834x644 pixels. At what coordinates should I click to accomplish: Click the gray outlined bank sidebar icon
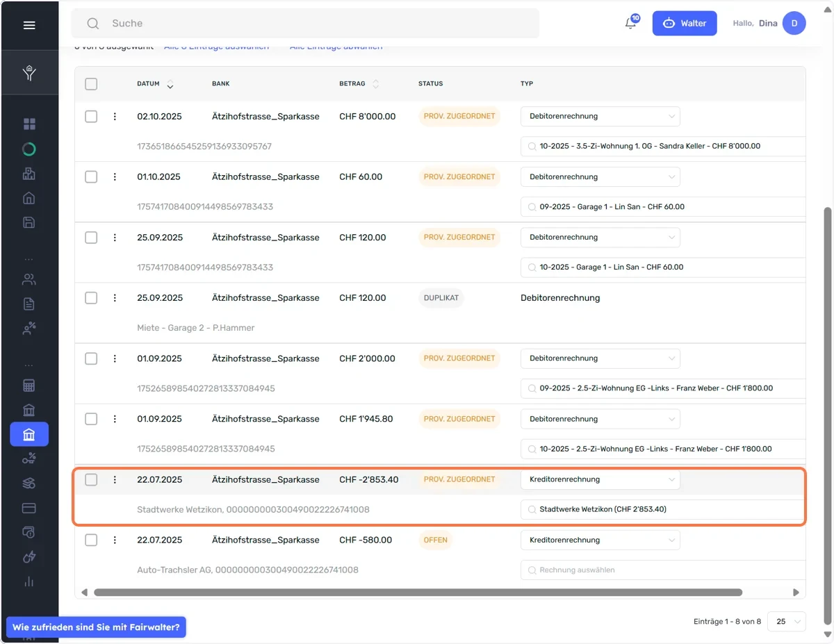(29, 410)
